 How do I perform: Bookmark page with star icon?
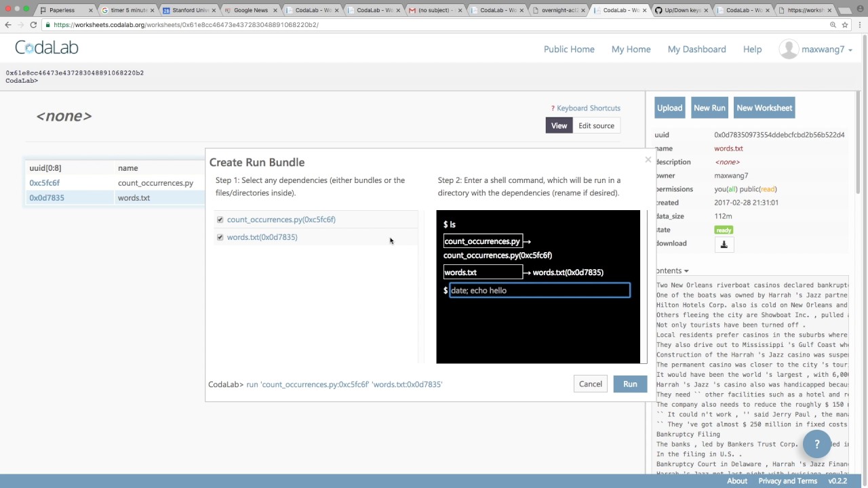pos(845,24)
